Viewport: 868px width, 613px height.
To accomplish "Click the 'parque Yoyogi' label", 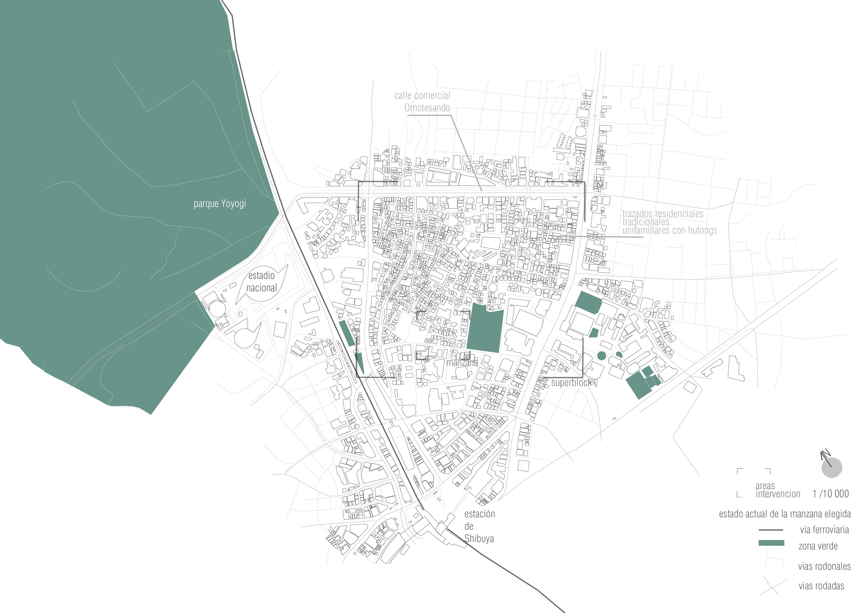I will click(x=220, y=204).
